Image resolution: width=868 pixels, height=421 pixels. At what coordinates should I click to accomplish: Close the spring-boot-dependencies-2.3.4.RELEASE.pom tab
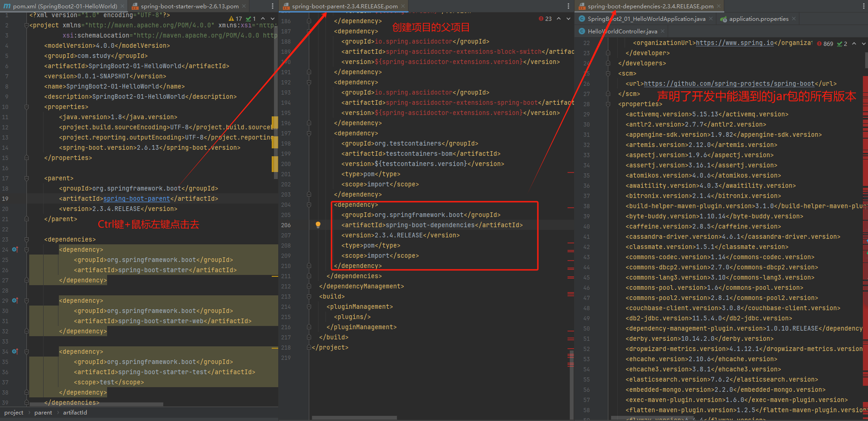(719, 6)
